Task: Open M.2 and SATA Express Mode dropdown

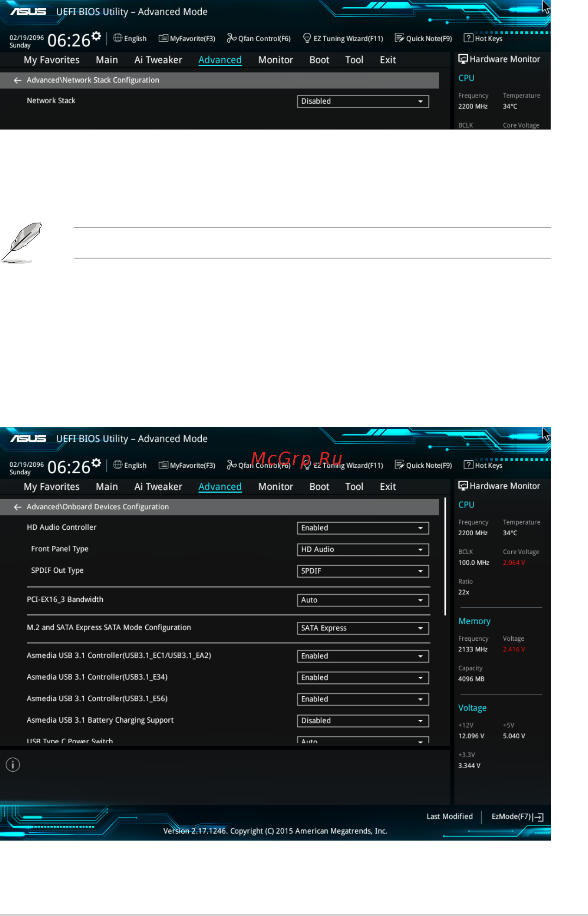Action: point(363,628)
